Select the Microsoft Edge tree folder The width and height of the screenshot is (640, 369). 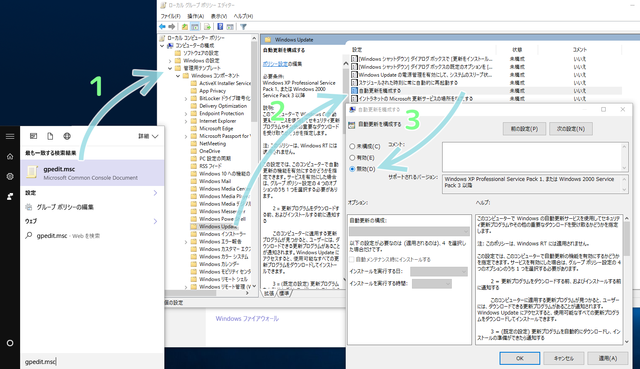point(212,129)
